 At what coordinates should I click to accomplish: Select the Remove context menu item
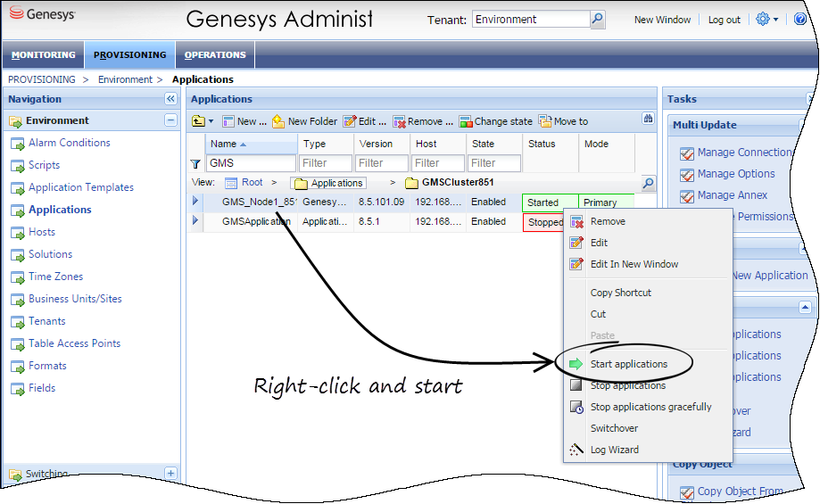tap(648, 222)
